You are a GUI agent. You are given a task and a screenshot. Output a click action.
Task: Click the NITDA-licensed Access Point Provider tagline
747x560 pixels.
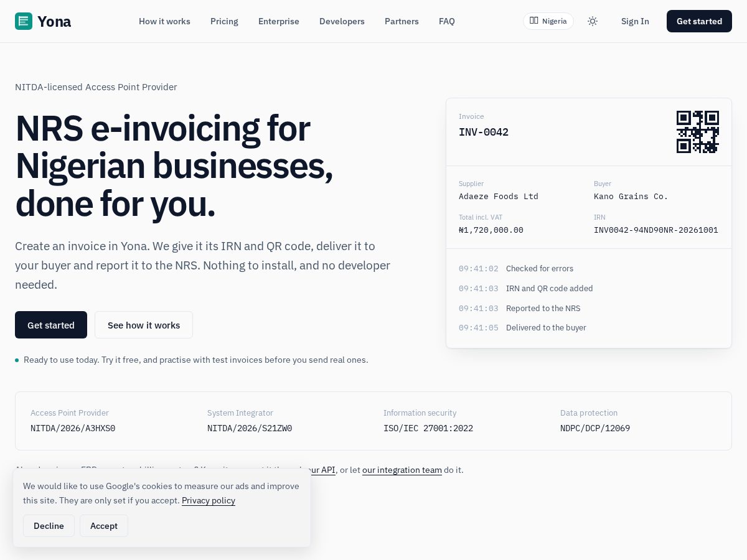[96, 87]
